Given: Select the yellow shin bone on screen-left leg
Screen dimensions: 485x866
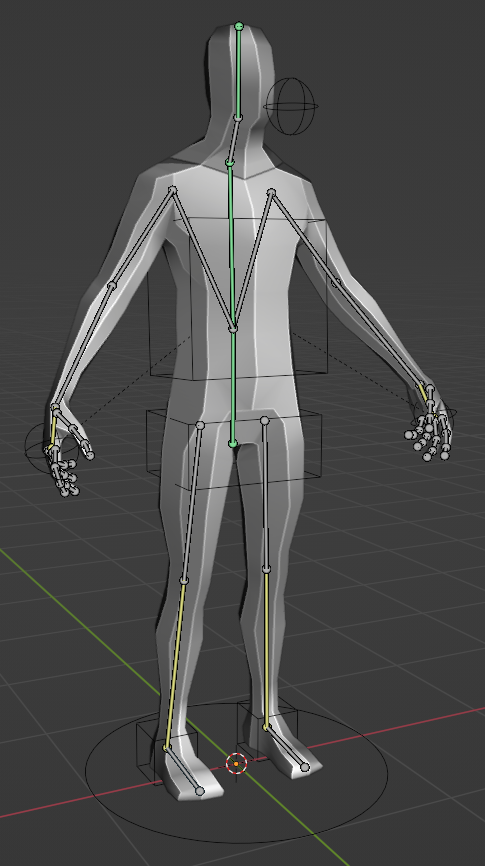Looking at the screenshot, I should (x=175, y=664).
